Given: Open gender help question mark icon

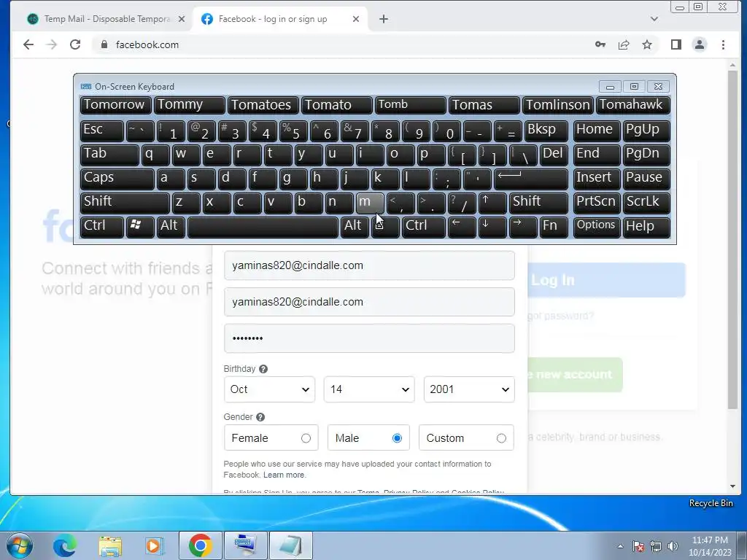Looking at the screenshot, I should [x=260, y=417].
